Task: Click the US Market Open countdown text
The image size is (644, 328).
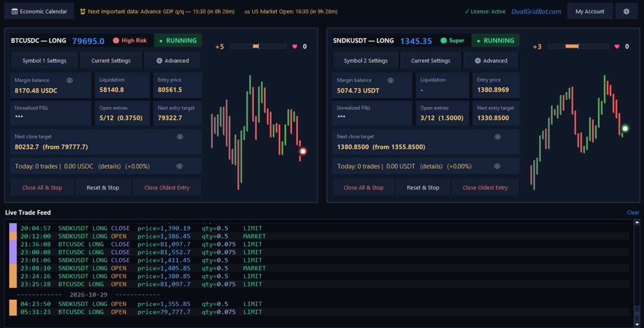Action: pyautogui.click(x=291, y=12)
